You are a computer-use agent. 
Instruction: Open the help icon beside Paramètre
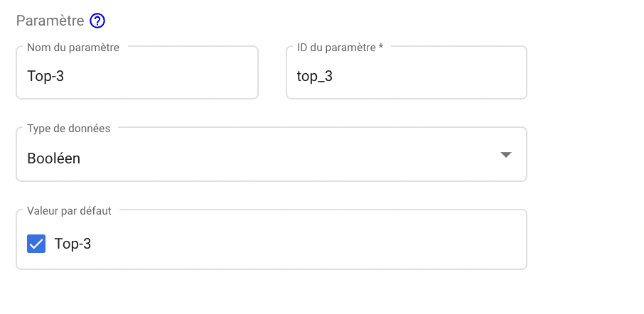point(97,21)
